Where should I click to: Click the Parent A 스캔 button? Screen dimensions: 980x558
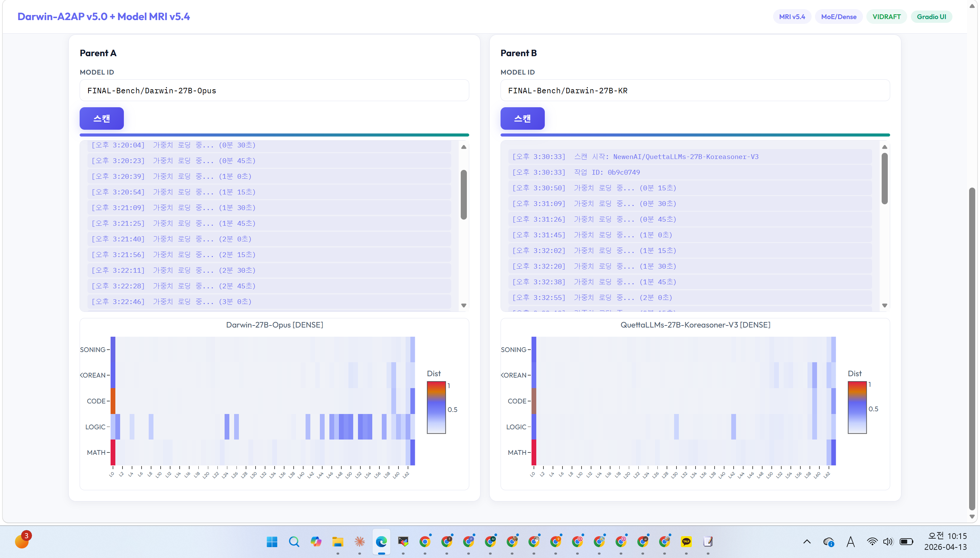click(x=101, y=118)
